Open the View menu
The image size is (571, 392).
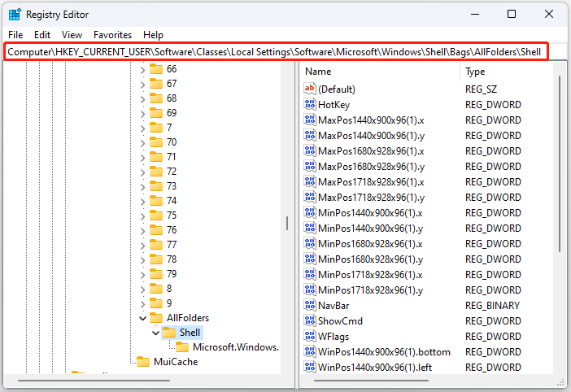tap(72, 35)
